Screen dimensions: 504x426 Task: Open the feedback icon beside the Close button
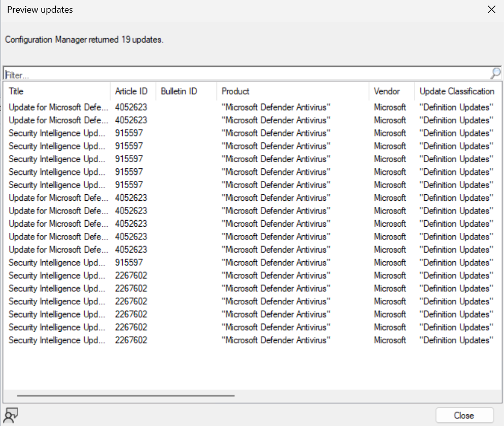point(10,415)
